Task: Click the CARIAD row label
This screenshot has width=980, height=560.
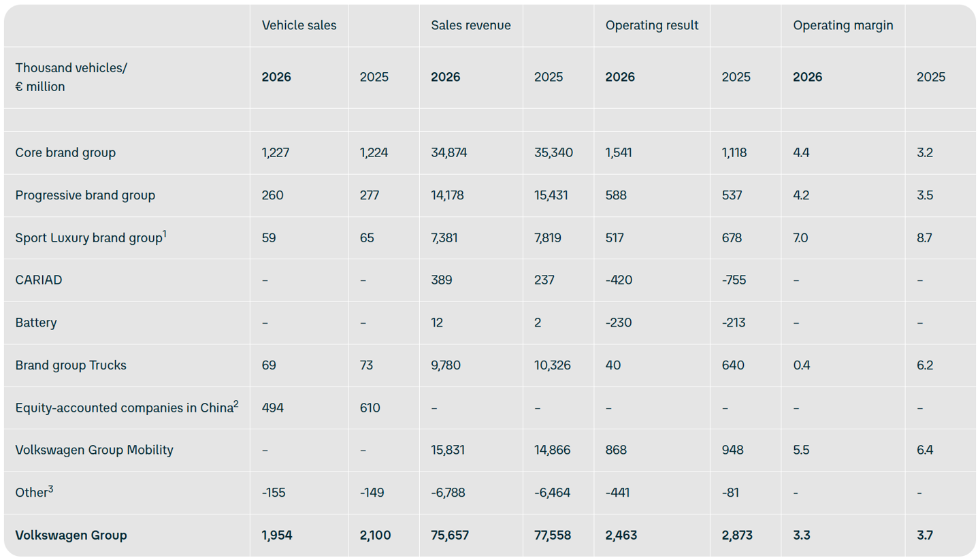Action: (x=39, y=280)
